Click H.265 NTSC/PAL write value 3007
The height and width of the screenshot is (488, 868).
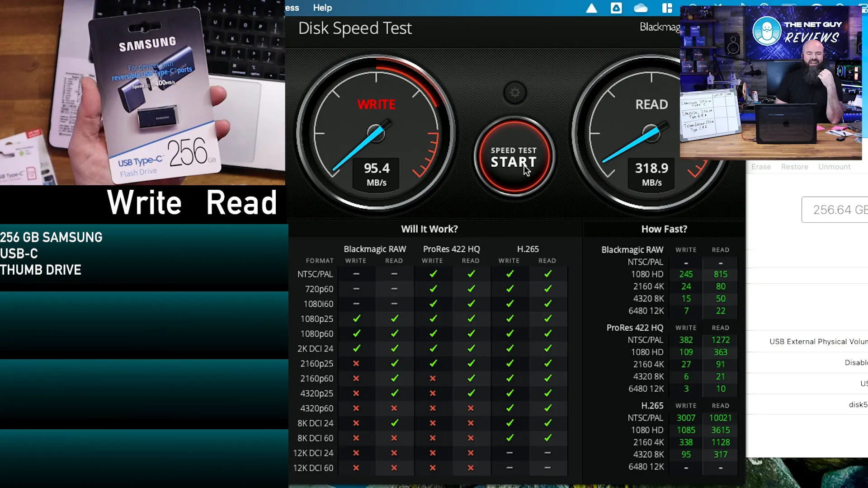[686, 418]
